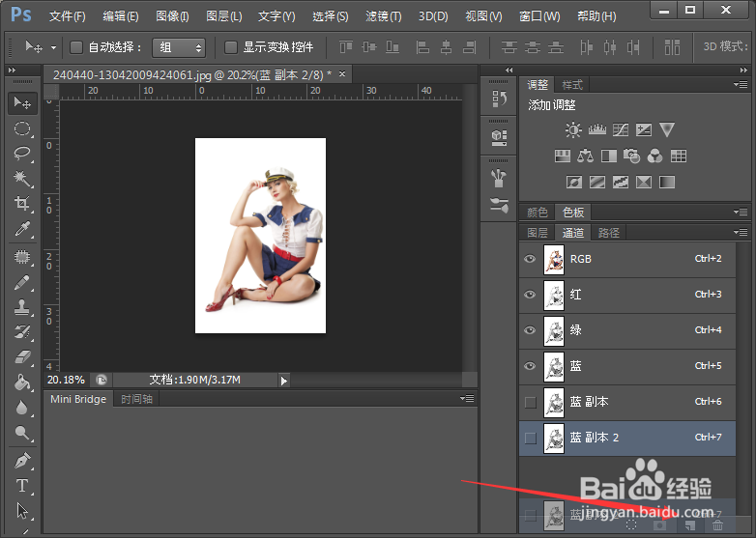Select the Elliptical Marquee tool
Screen dimensions: 756x538
22,128
